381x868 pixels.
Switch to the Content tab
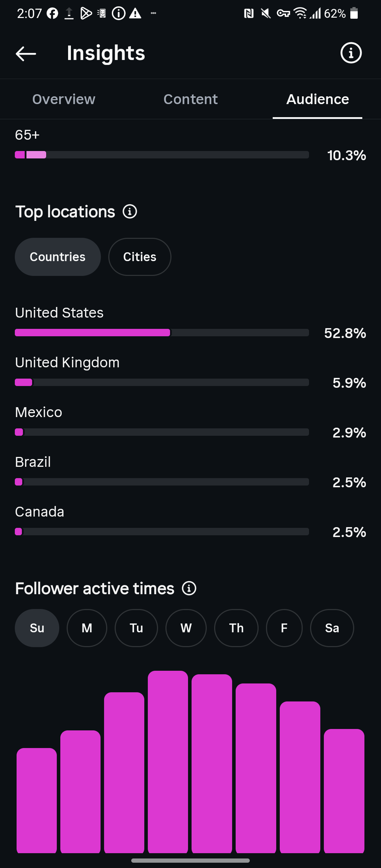190,99
